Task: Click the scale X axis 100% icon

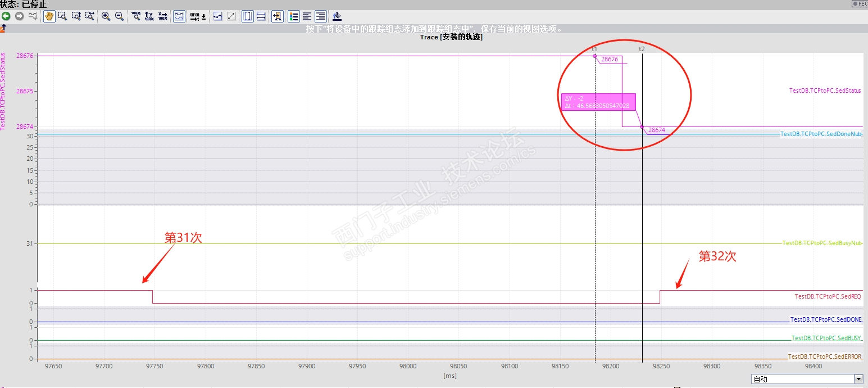Action: pos(163,16)
